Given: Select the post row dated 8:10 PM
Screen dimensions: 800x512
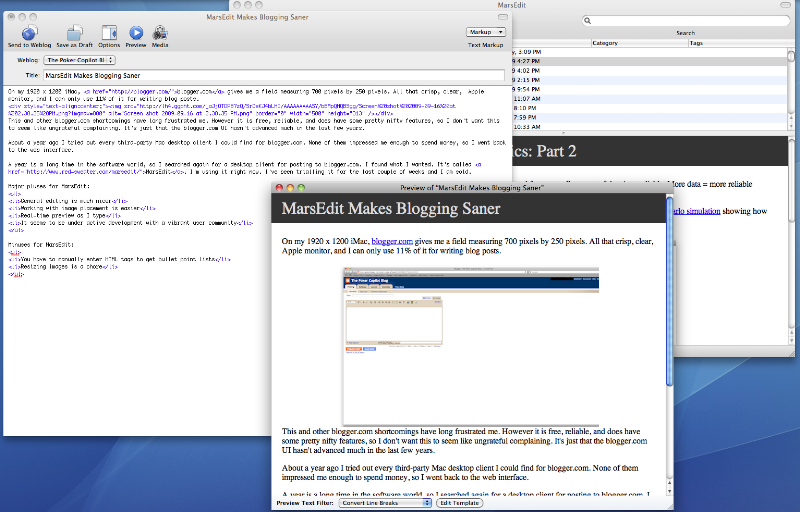Looking at the screenshot, I should [x=649, y=108].
